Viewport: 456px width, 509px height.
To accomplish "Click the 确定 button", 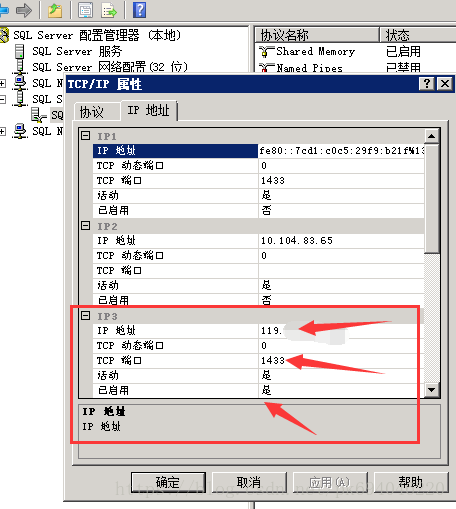I will pyautogui.click(x=168, y=482).
